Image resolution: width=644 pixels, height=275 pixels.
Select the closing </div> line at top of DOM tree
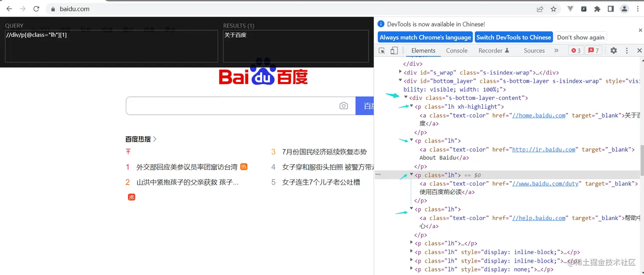[413, 64]
